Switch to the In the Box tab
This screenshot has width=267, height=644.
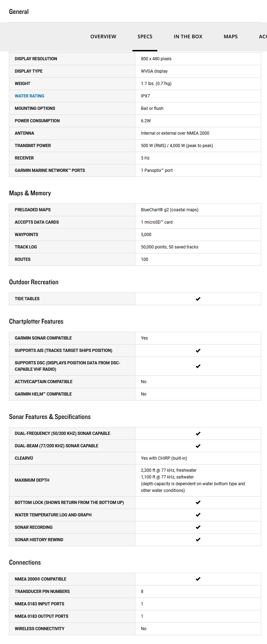coord(188,37)
